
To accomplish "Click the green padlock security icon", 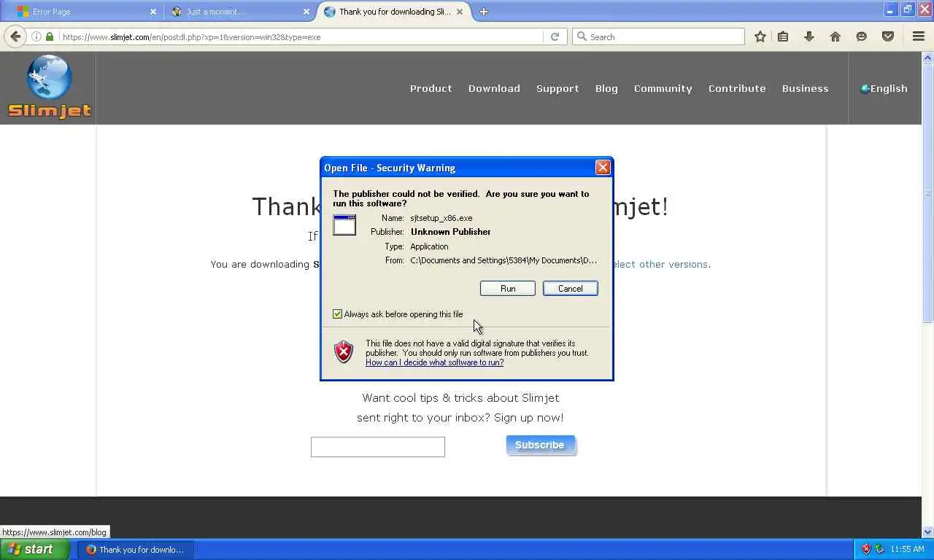I will point(50,36).
